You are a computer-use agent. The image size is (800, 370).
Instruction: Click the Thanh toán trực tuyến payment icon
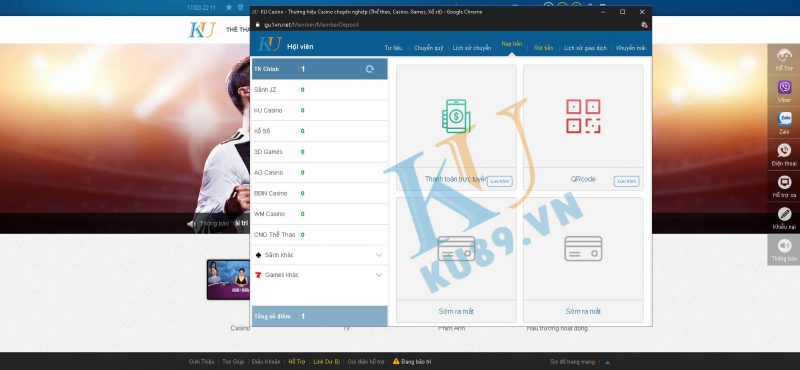point(456,116)
